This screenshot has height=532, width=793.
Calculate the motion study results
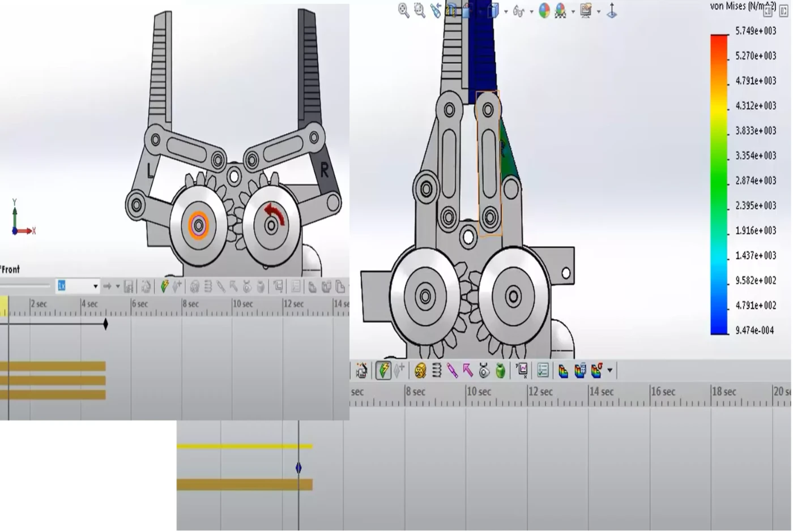[382, 371]
